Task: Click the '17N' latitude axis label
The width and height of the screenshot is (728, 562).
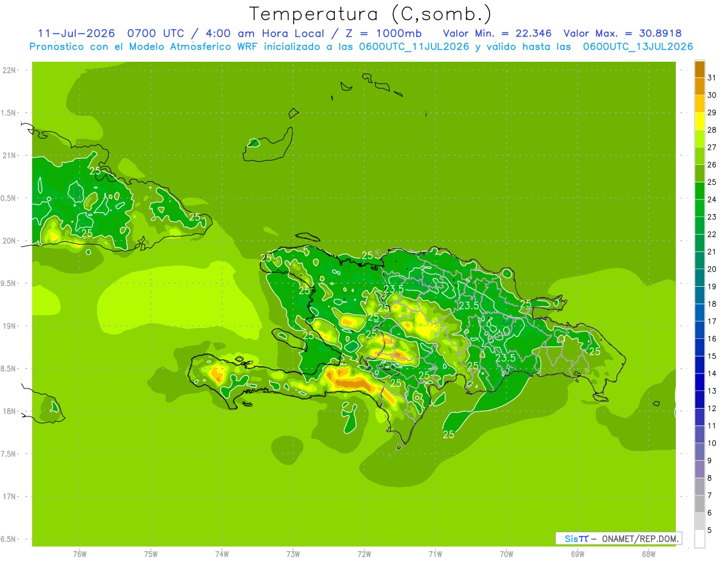Action: pos(10,497)
